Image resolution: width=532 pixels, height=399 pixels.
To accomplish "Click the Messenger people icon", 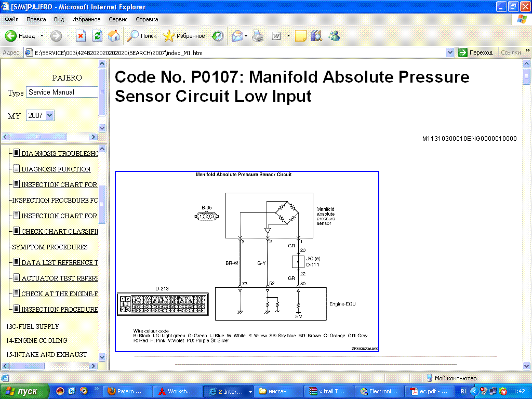I will click(x=334, y=36).
